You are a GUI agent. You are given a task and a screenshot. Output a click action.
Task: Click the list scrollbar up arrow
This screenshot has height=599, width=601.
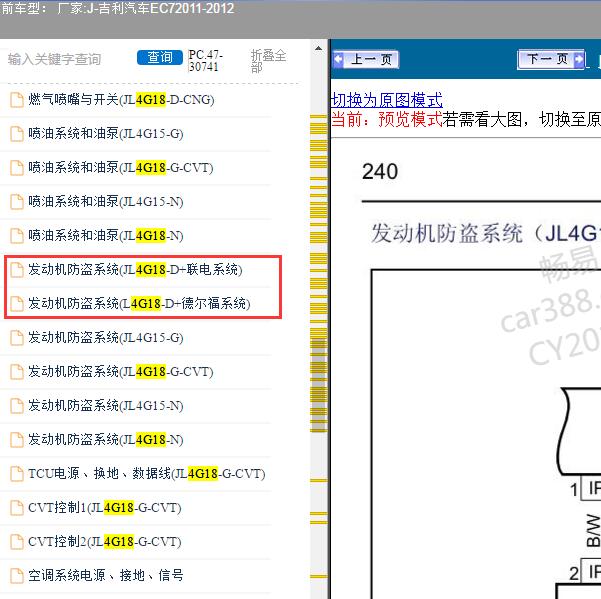[319, 49]
